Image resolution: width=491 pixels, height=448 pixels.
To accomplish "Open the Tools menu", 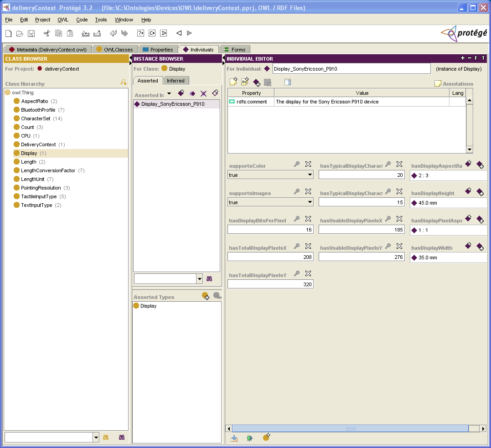I will coord(101,20).
